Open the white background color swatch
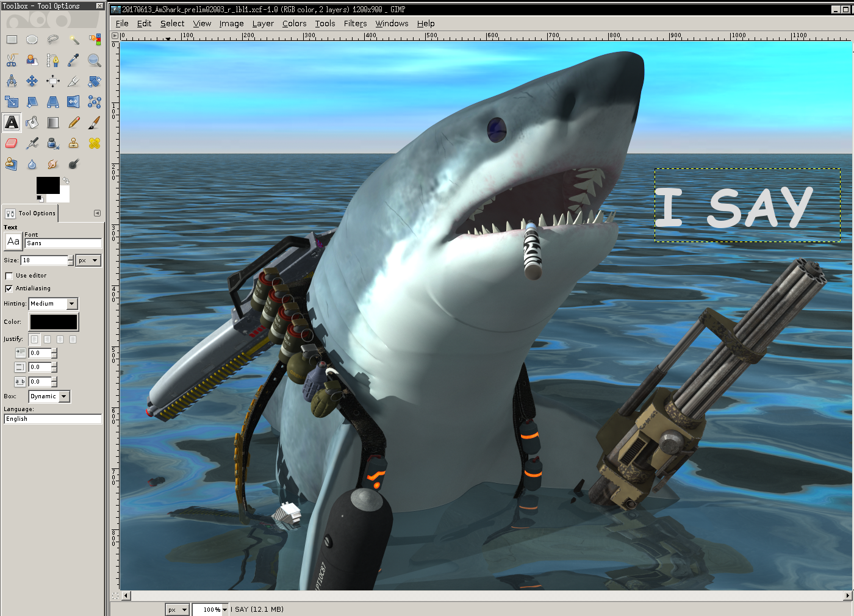This screenshot has width=854, height=616. (x=64, y=196)
